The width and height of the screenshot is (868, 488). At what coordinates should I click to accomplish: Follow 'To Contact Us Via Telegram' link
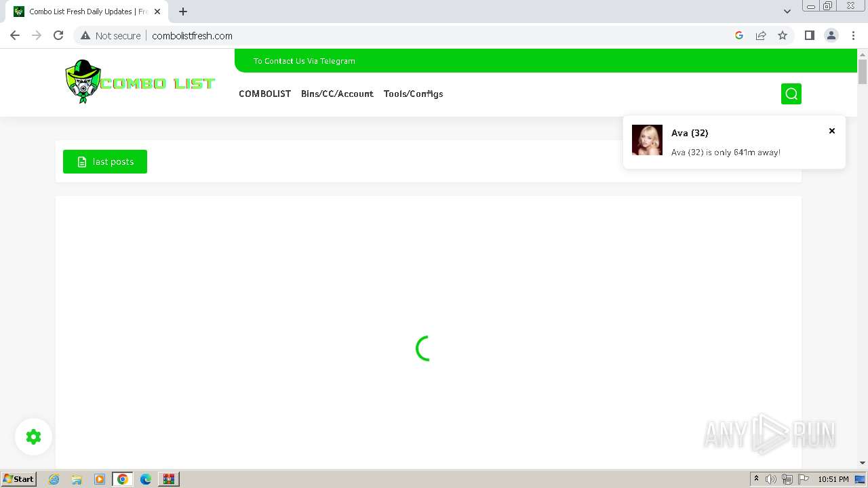(x=304, y=61)
